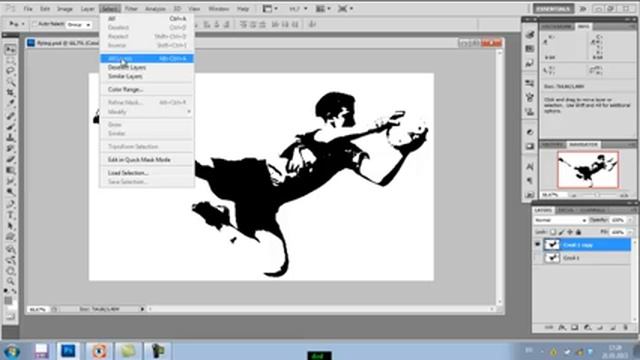Select the Eyedropper tool
The image size is (640, 360).
[10, 103]
